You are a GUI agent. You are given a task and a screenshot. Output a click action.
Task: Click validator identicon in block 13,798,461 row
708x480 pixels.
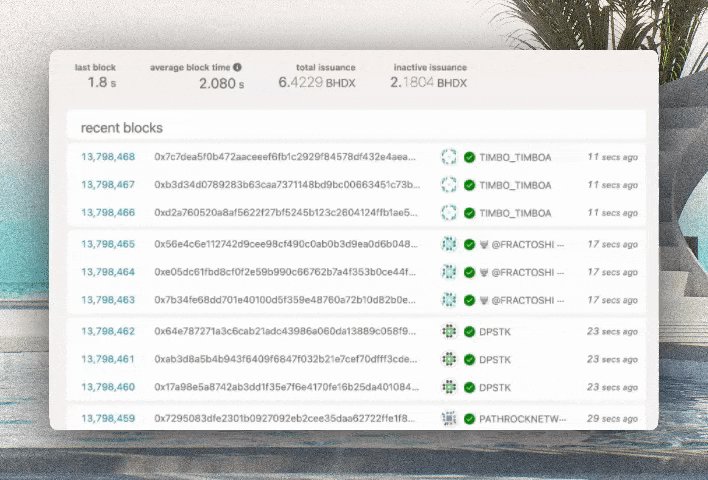pos(449,359)
